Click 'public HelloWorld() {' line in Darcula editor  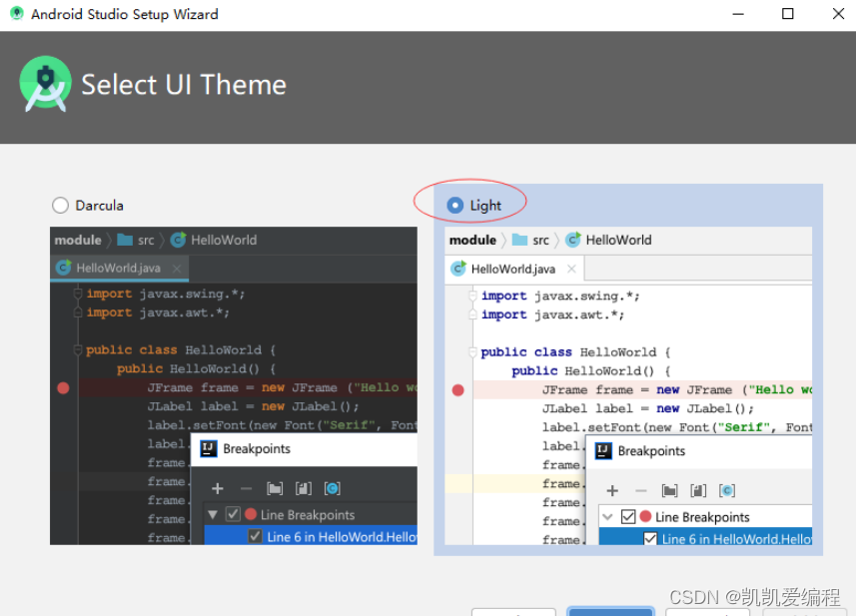[196, 368]
